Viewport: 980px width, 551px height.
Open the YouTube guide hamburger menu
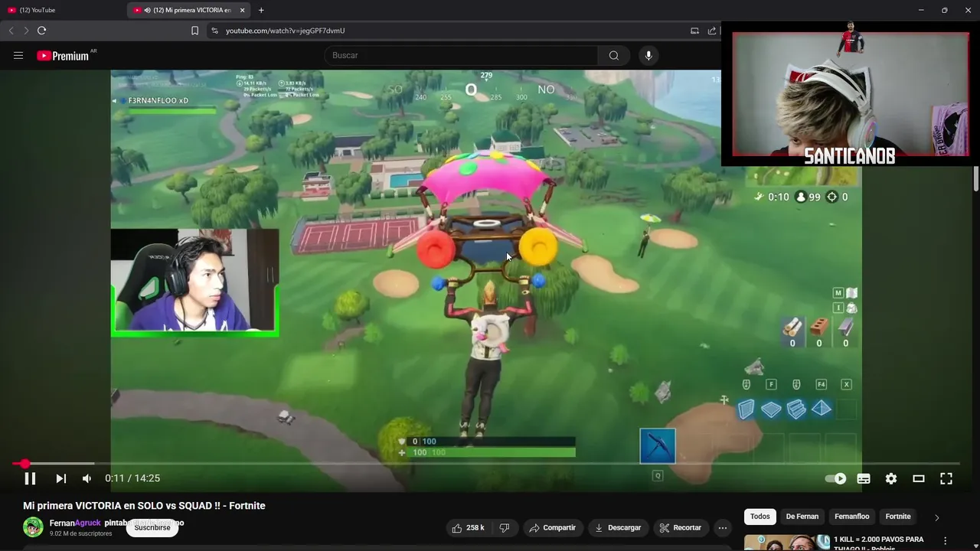tap(18, 55)
